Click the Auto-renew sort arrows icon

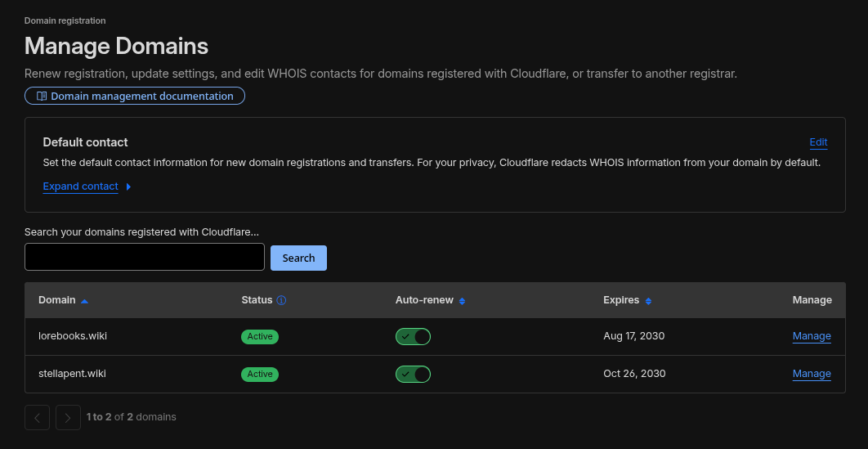(x=462, y=301)
